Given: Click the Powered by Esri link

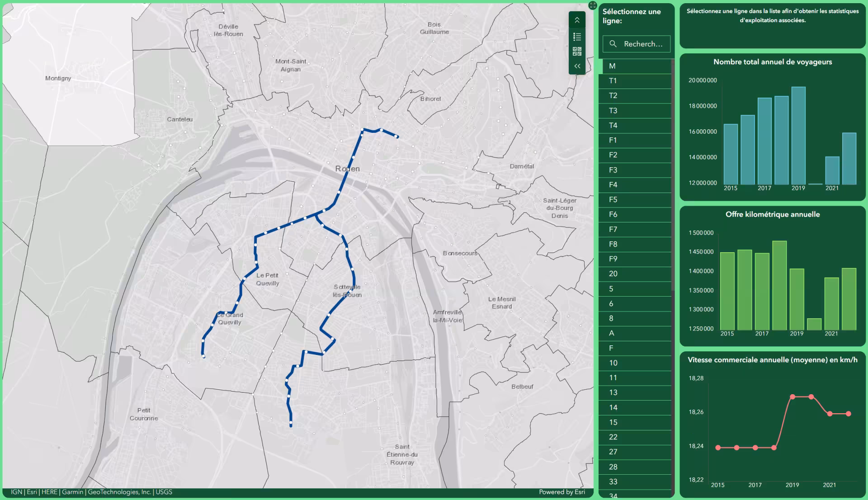Looking at the screenshot, I should [x=561, y=492].
